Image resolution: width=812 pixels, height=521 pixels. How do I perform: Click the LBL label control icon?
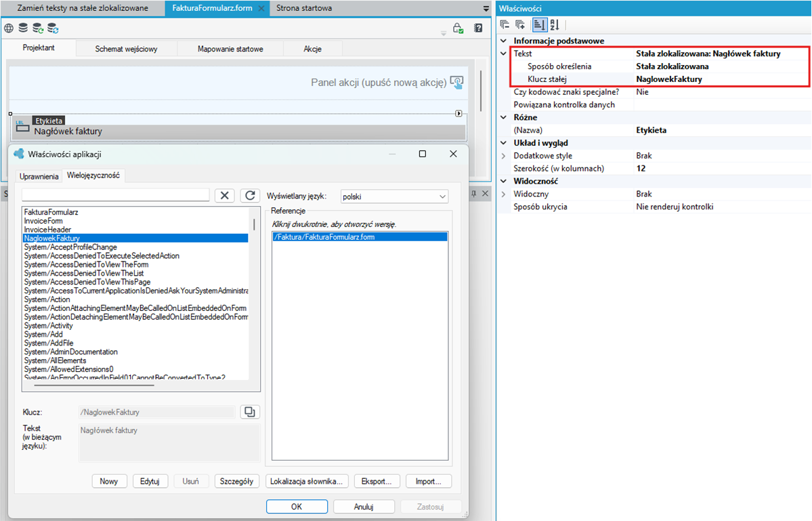click(22, 126)
